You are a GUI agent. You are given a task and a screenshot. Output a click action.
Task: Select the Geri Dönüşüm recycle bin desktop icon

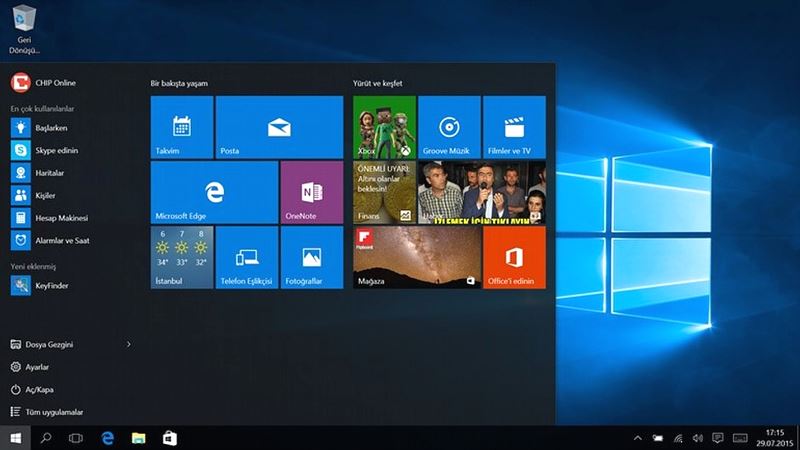pos(24,29)
